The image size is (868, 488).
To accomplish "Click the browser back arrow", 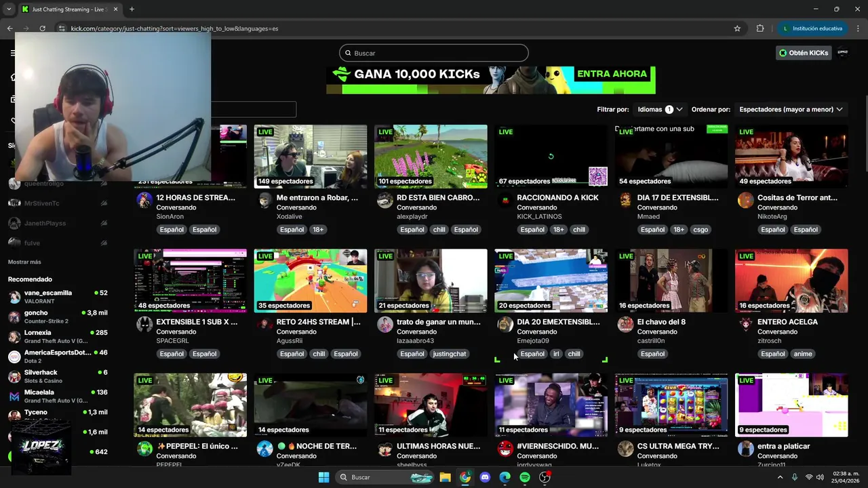I will (x=9, y=28).
